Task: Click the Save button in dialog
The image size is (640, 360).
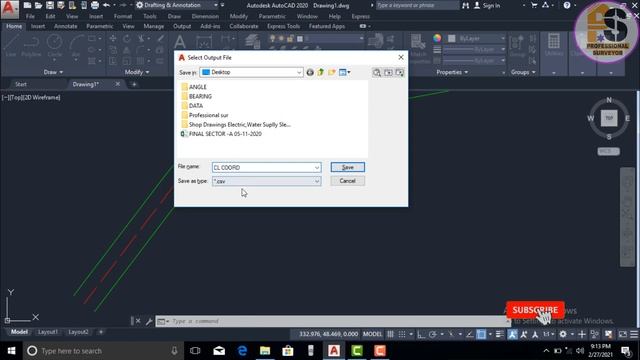Action: (348, 167)
